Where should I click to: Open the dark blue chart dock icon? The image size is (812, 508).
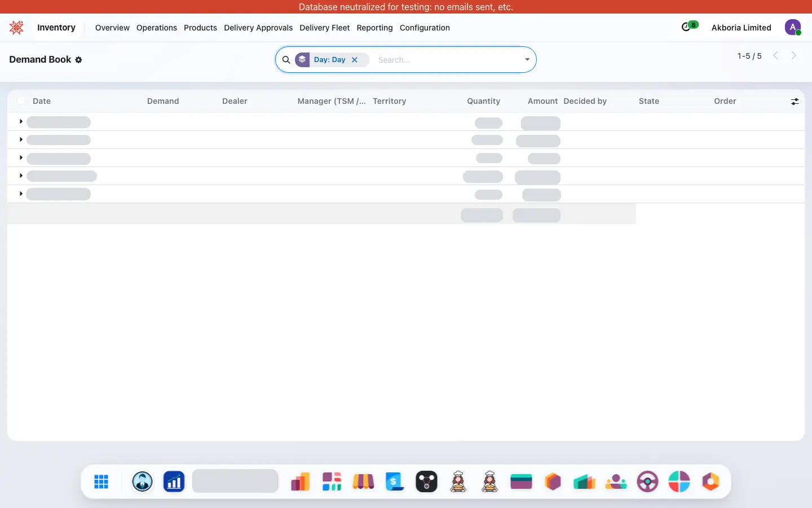(174, 481)
